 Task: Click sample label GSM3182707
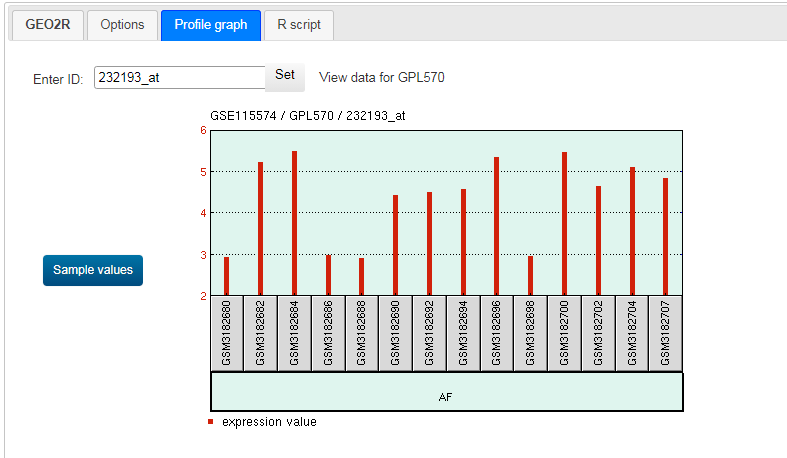click(665, 333)
